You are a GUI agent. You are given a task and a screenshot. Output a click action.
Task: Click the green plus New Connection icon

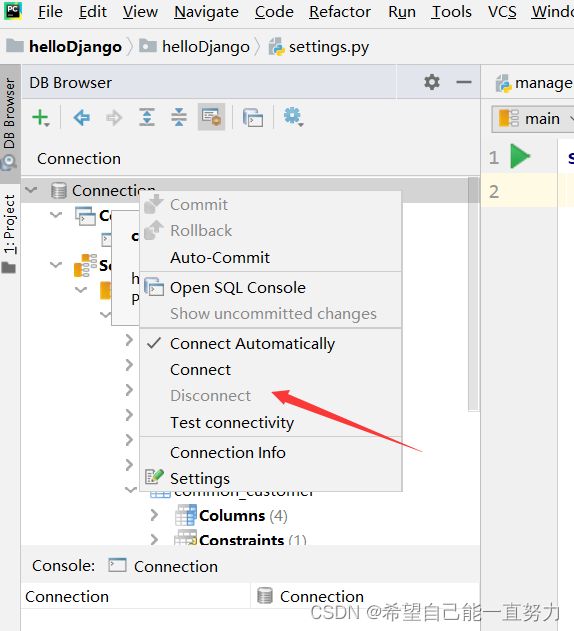coord(40,118)
